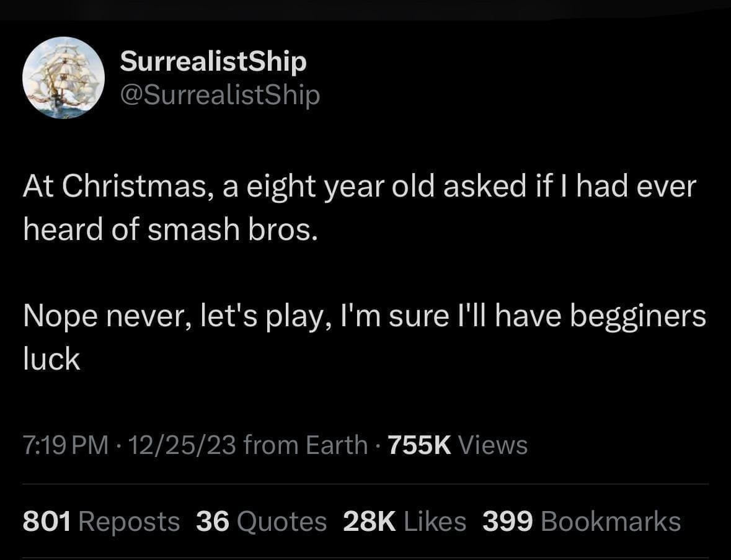Click the 801 repost count
This screenshot has width=731, height=560.
pyautogui.click(x=46, y=522)
